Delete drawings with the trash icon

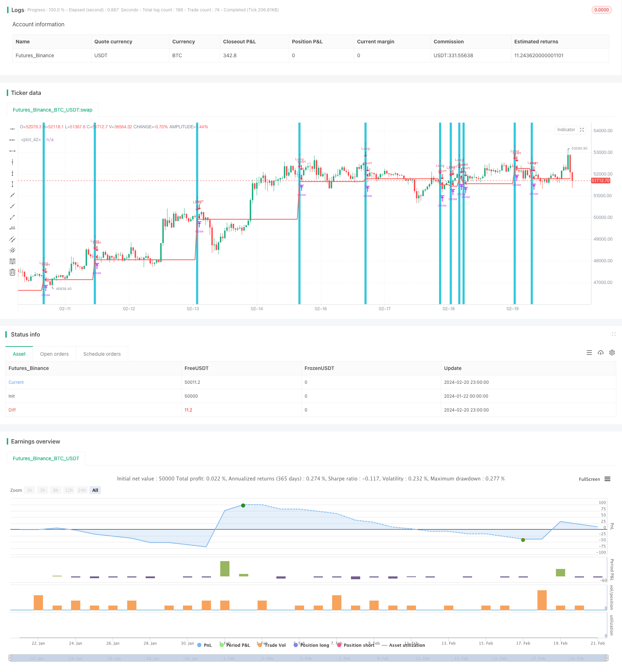(12, 272)
